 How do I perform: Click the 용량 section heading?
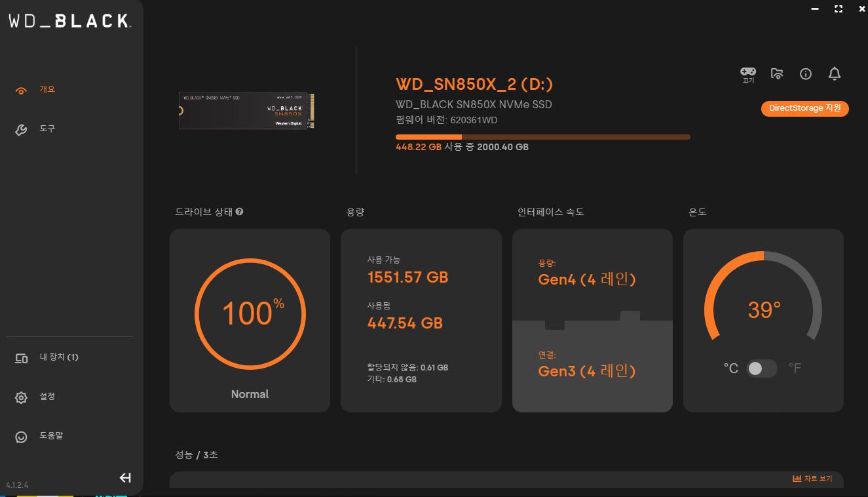[x=355, y=212]
